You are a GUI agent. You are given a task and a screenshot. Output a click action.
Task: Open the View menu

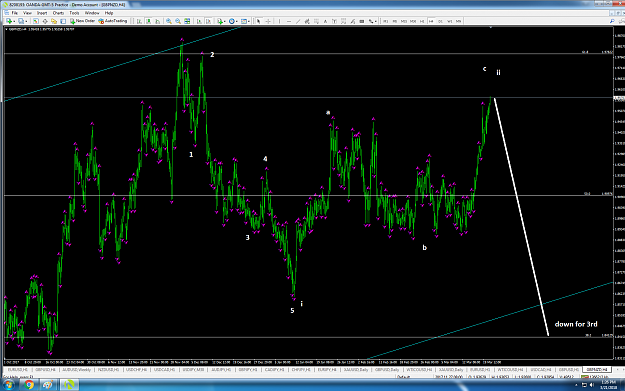[27, 13]
